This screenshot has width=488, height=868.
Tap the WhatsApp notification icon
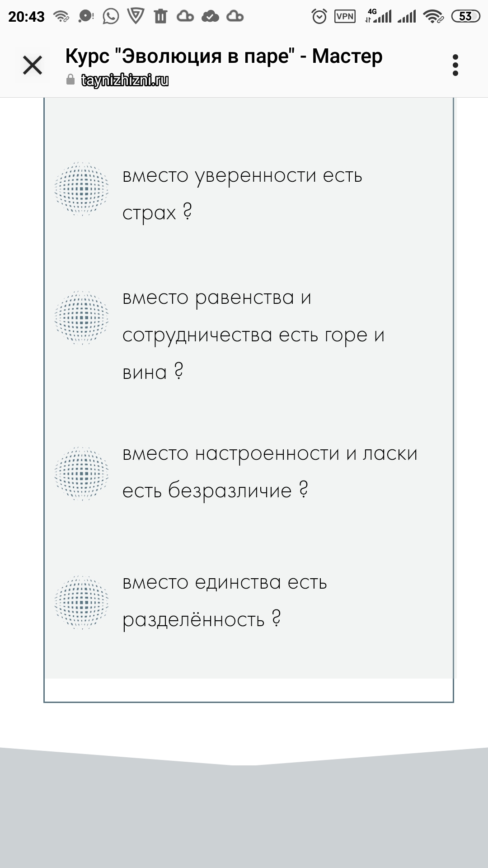point(111,17)
